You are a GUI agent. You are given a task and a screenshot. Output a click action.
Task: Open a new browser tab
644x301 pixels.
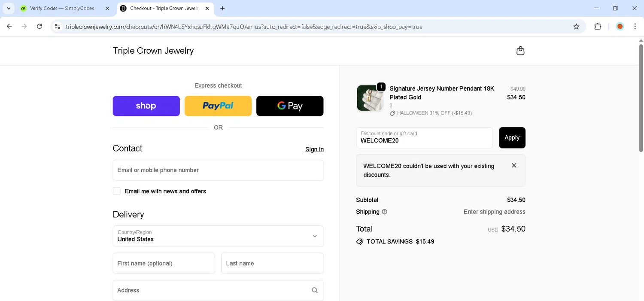click(222, 8)
